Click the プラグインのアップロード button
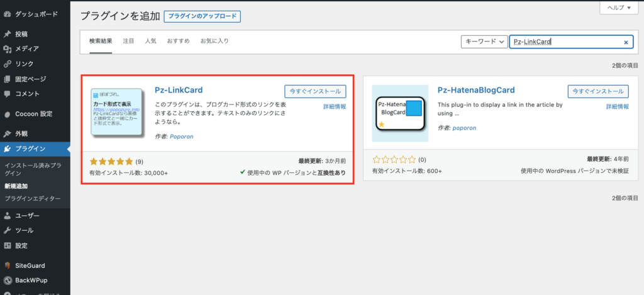This screenshot has width=644, height=295. 202,16
